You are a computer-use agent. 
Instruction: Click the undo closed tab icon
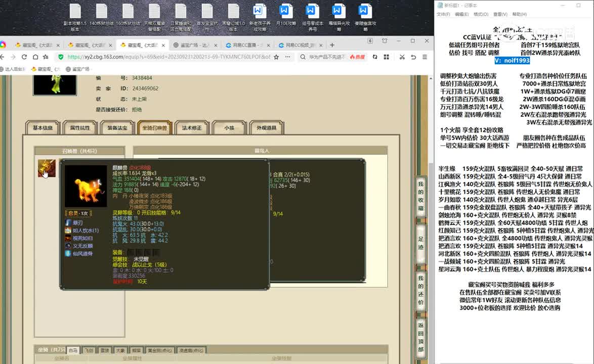point(413,57)
